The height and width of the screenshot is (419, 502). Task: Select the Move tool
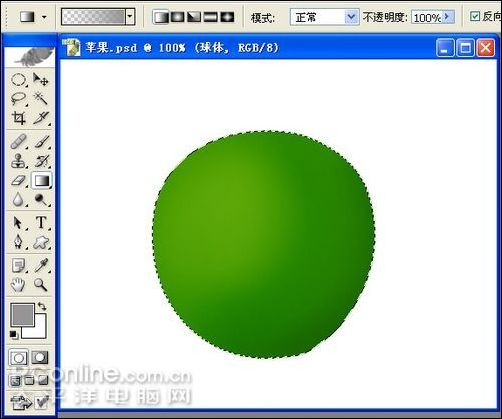point(41,80)
